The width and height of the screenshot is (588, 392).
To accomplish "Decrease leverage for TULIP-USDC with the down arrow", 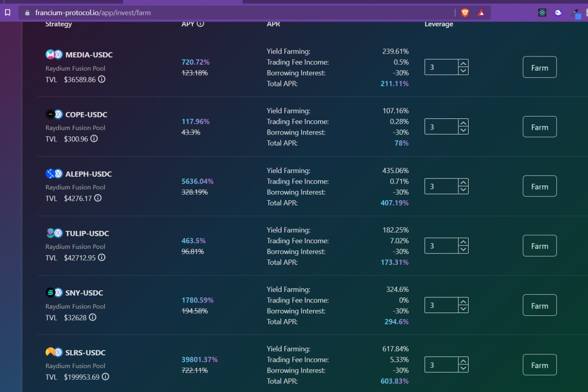I will (x=463, y=249).
